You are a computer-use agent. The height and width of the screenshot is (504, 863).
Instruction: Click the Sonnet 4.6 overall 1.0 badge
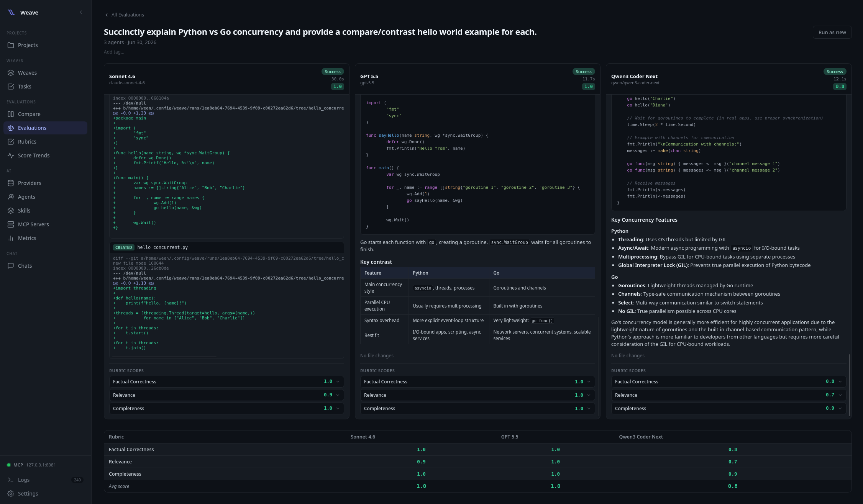coord(338,87)
